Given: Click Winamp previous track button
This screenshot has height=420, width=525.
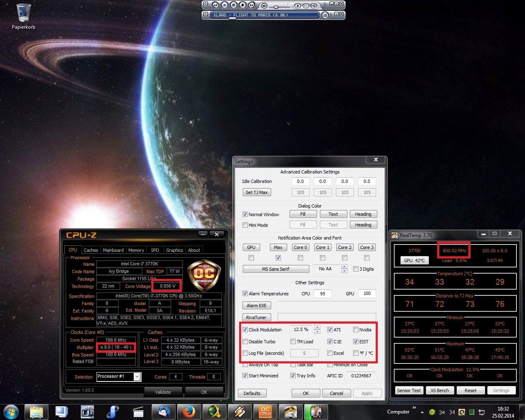Looking at the screenshot, I should 215,5.
